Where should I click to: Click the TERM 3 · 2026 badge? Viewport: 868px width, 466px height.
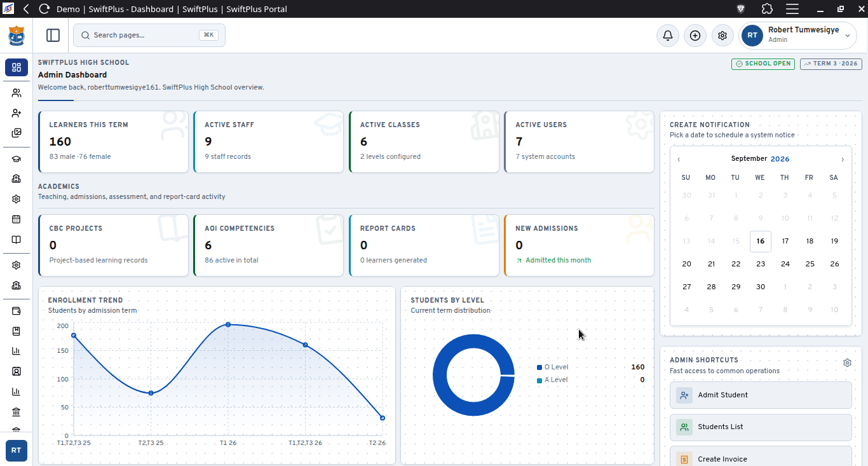click(x=831, y=64)
